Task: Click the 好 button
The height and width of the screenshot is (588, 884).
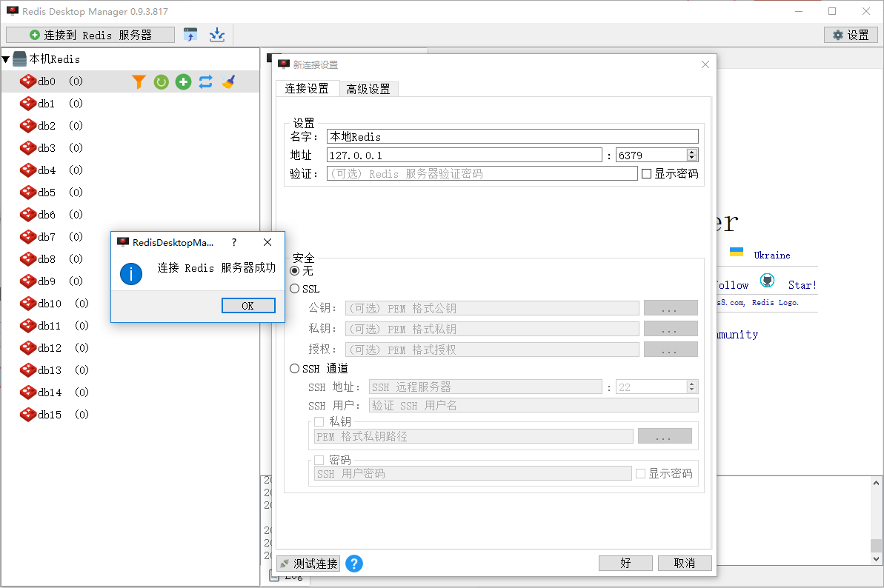Action: pos(626,564)
